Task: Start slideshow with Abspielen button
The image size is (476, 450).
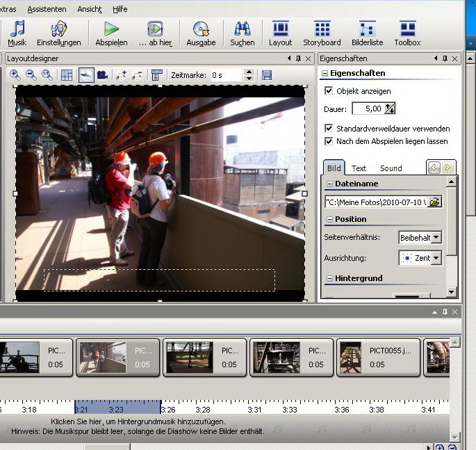Action: pos(111,33)
